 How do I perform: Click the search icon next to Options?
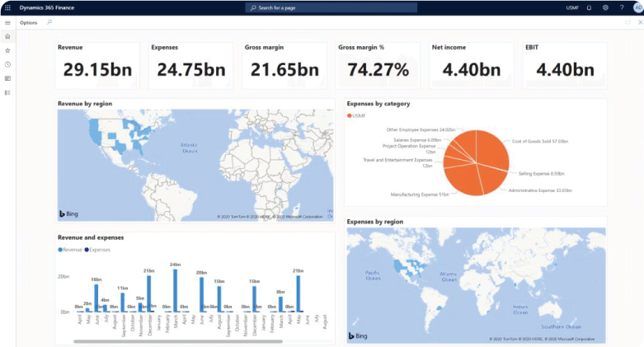[49, 22]
